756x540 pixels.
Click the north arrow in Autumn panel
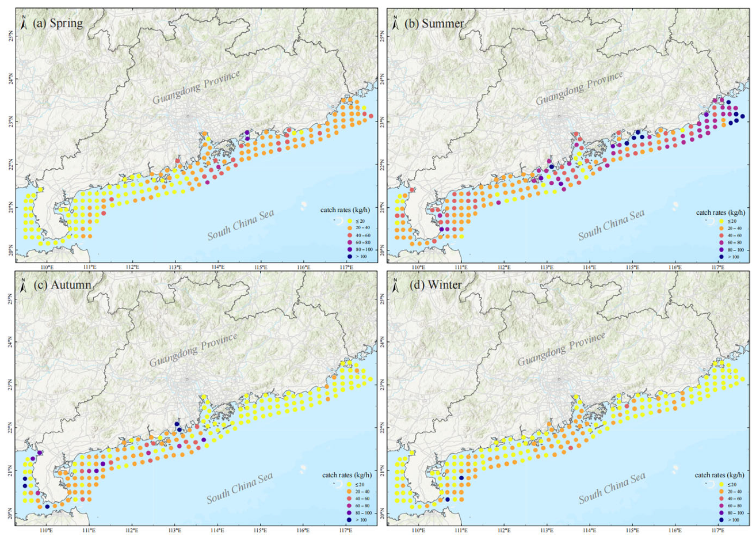coord(24,285)
